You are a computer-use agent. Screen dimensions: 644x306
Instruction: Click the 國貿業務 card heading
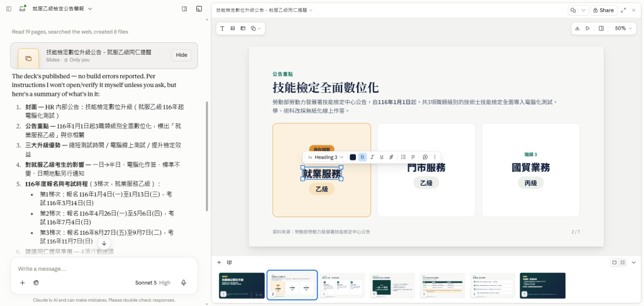click(x=531, y=167)
